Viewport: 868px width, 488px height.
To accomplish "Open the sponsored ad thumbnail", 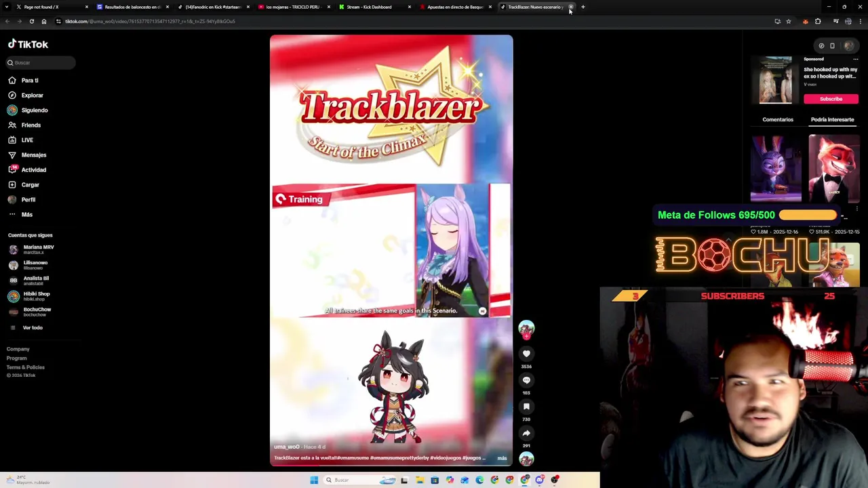I will point(776,80).
